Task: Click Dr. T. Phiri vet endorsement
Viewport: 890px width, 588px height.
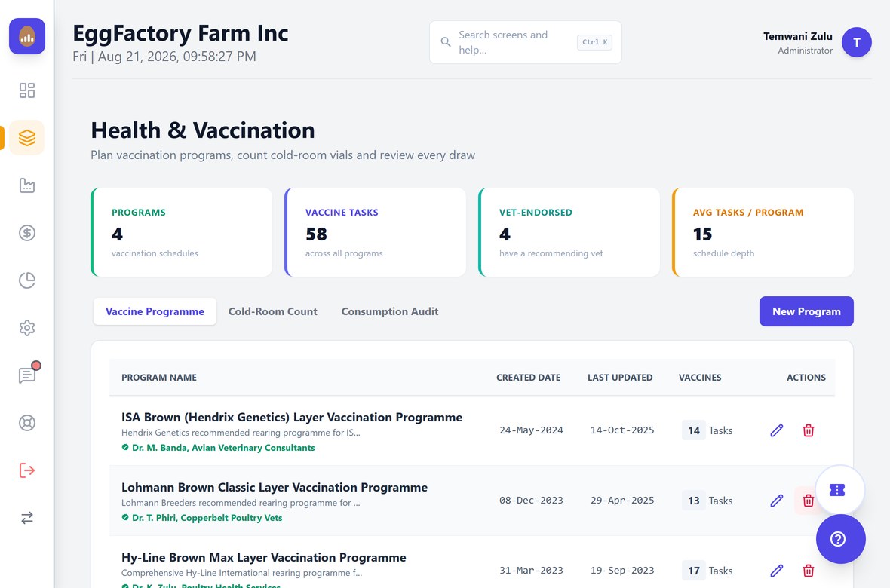Action: [x=202, y=518]
